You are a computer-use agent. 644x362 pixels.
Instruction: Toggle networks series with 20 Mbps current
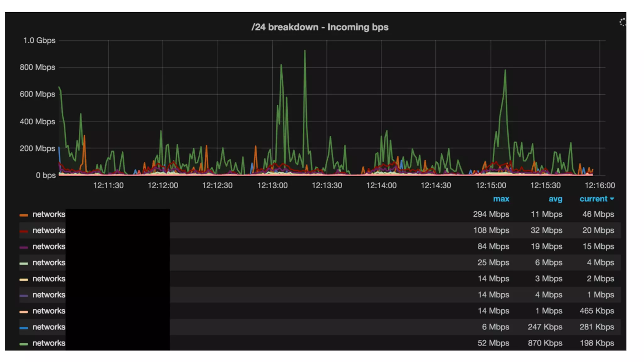pos(49,230)
